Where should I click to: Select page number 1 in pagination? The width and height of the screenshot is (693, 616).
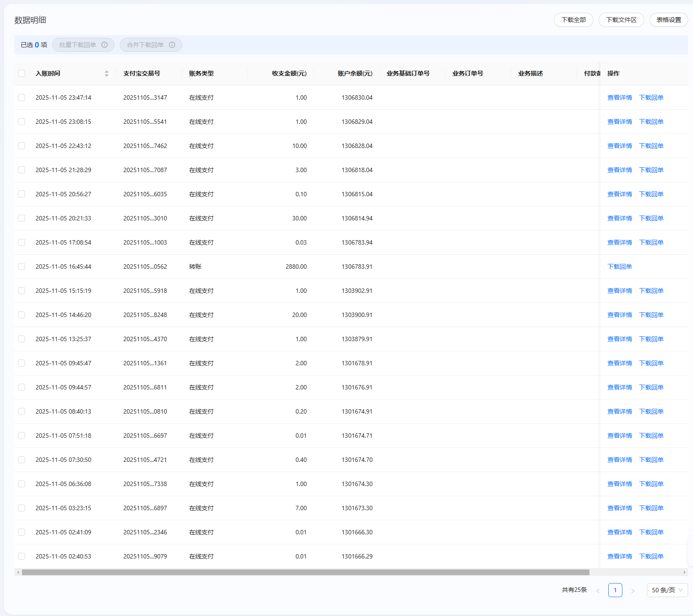[x=615, y=590]
